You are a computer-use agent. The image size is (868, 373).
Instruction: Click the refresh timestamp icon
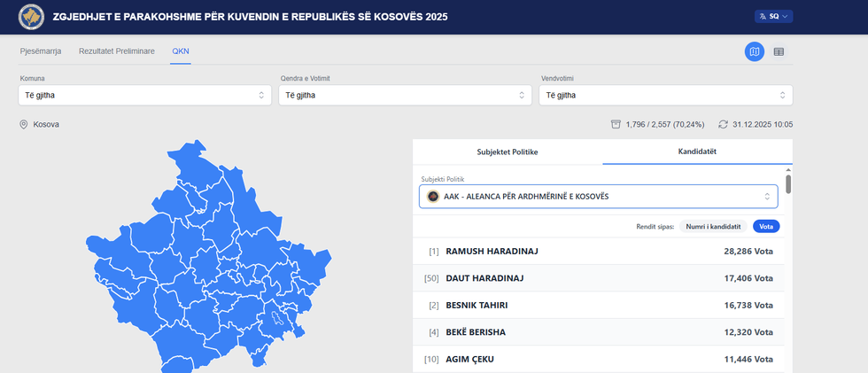[723, 124]
